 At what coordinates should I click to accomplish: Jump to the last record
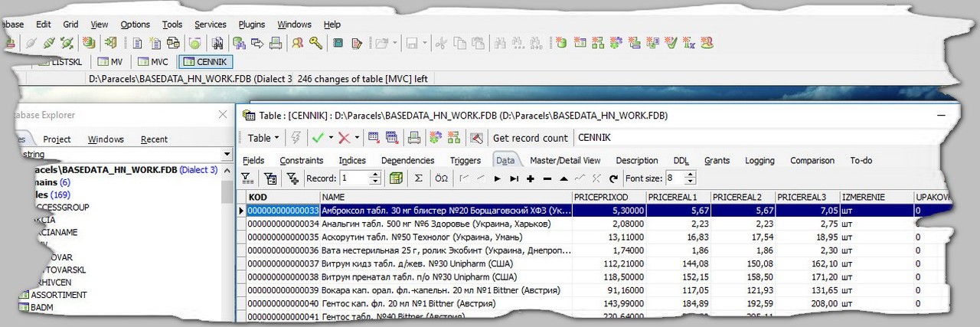click(514, 178)
